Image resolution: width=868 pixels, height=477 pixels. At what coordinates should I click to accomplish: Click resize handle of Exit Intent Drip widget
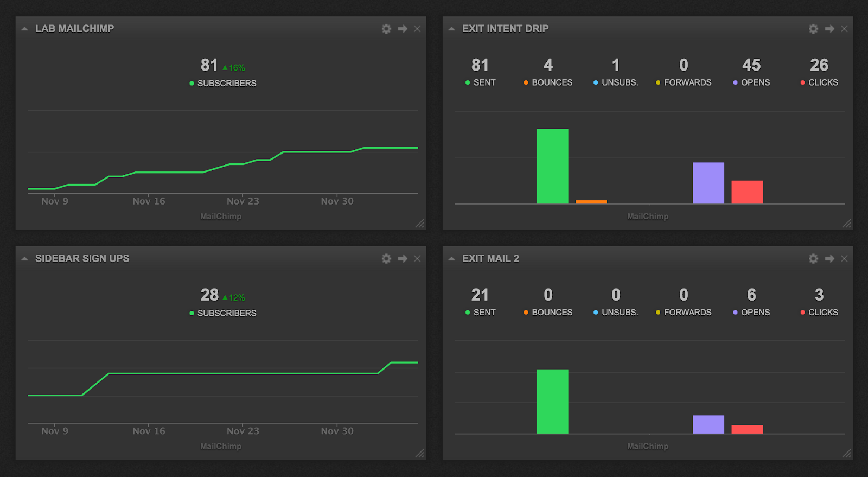tap(847, 224)
